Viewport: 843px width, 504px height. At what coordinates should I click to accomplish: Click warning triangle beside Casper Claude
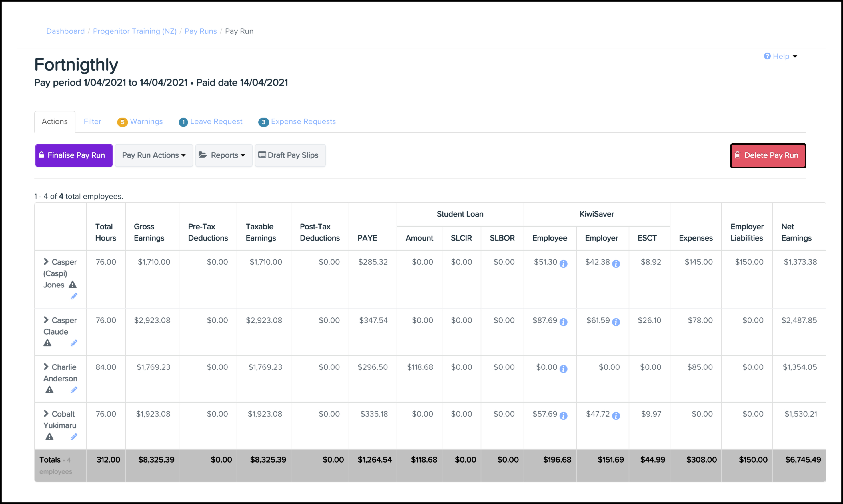pyautogui.click(x=47, y=343)
